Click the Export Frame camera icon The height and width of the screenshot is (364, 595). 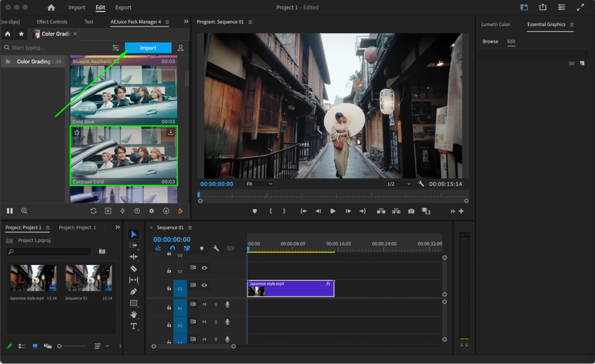(411, 211)
